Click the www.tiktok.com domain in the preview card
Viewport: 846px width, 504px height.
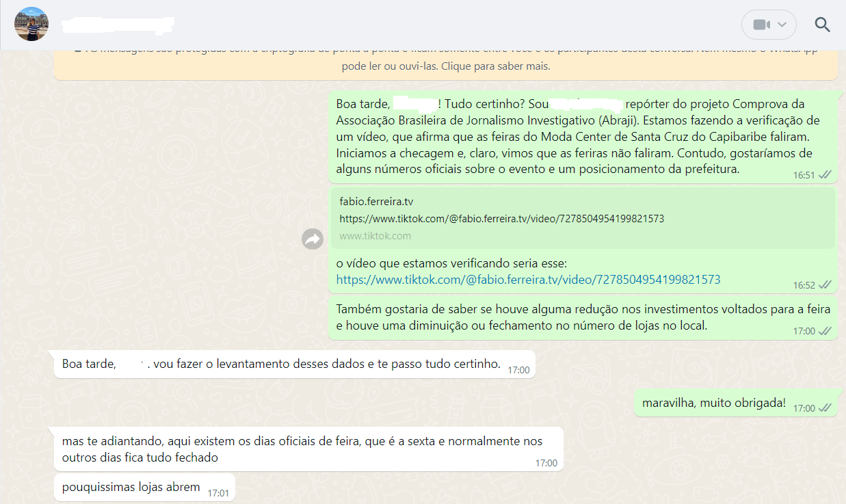(375, 236)
